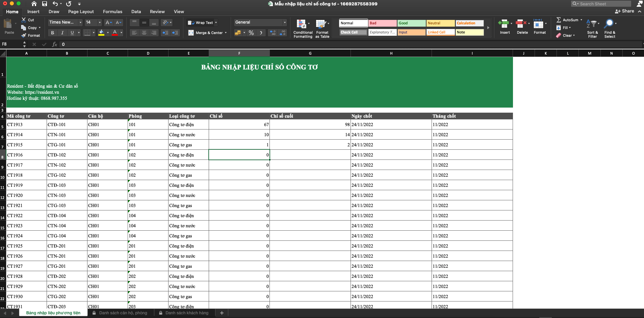The height and width of the screenshot is (318, 644).
Task: Toggle Italic formatting
Action: (x=62, y=33)
